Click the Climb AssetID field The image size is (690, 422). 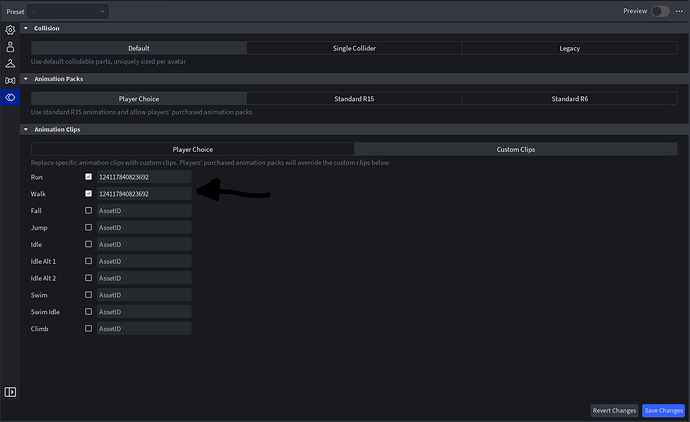144,329
